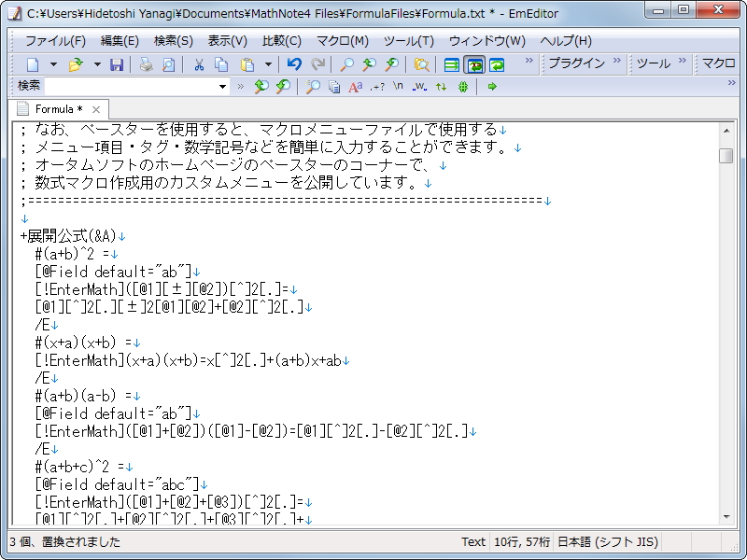Toggle No Wrap mode icon
The image size is (747, 560).
click(451, 64)
